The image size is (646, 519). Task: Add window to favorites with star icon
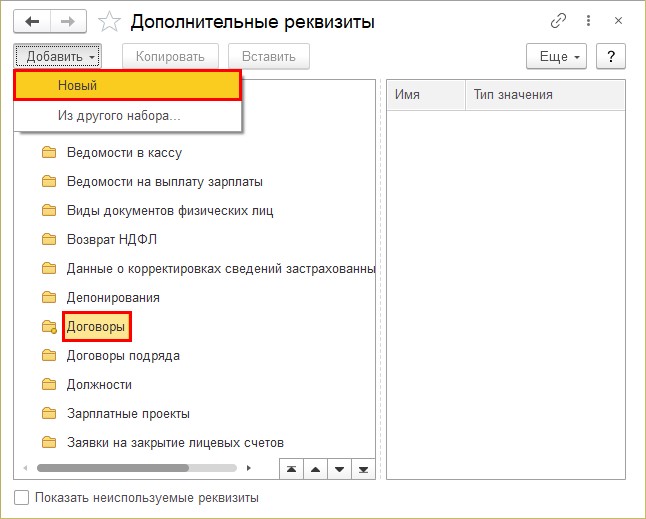tap(111, 21)
